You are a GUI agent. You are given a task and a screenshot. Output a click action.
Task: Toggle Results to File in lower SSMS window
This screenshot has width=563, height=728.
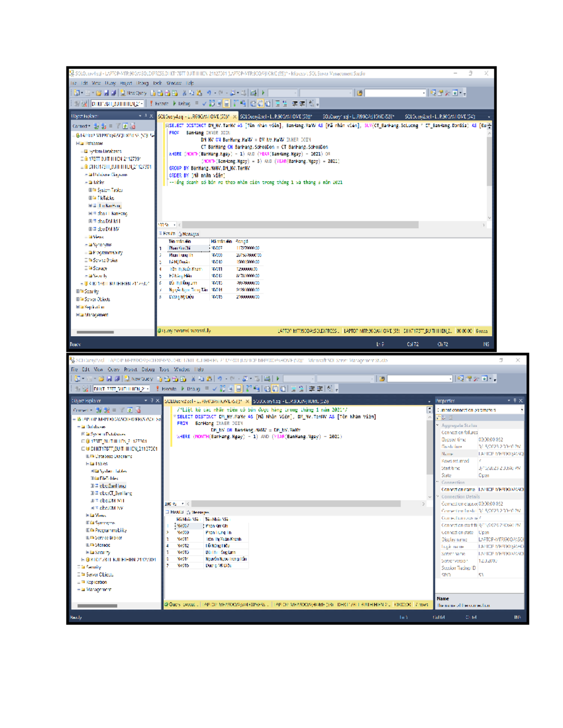[282, 389]
